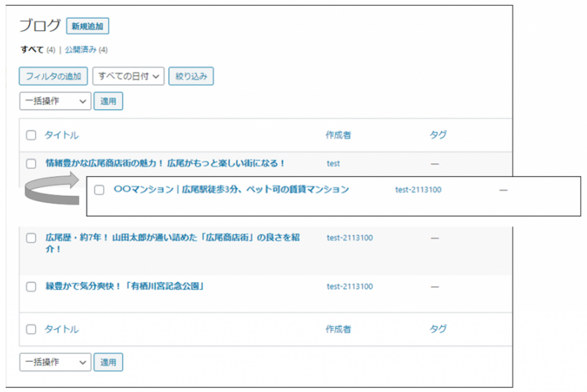Toggle the footer select-all checkbox
Image resolution: width=587 pixels, height=392 pixels.
(x=31, y=330)
